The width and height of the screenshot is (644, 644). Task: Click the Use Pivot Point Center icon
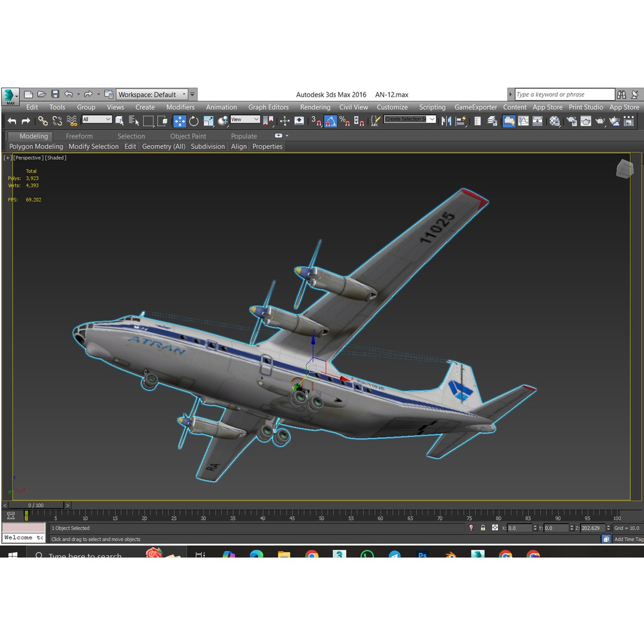[x=268, y=120]
